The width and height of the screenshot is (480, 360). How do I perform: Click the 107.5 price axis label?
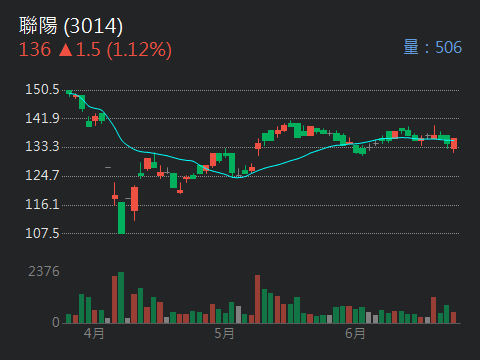tap(42, 233)
